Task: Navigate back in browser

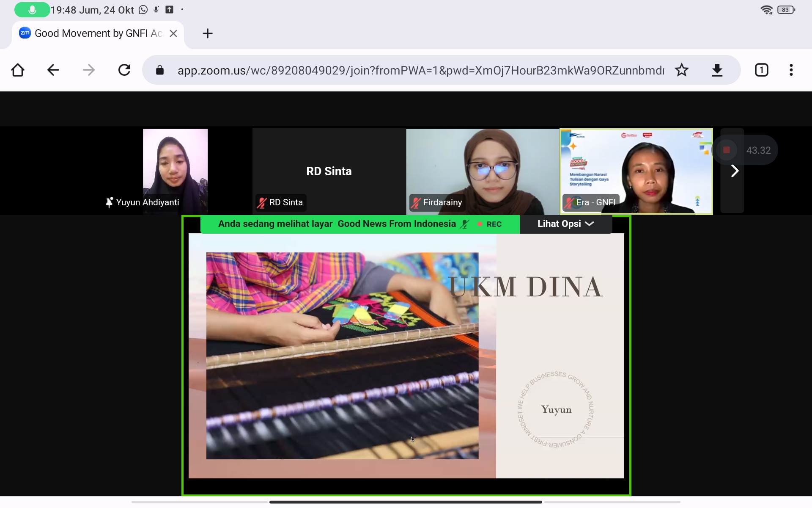Action: pos(53,70)
